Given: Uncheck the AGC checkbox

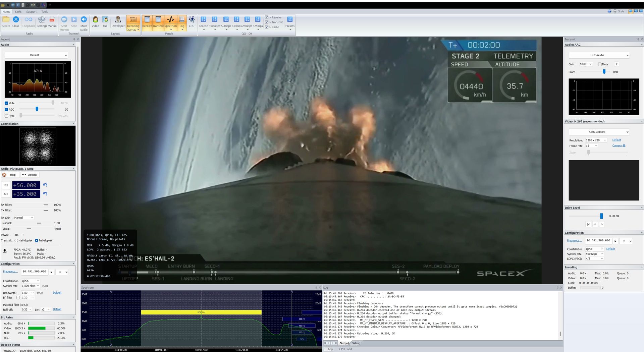Looking at the screenshot, I should tap(6, 109).
